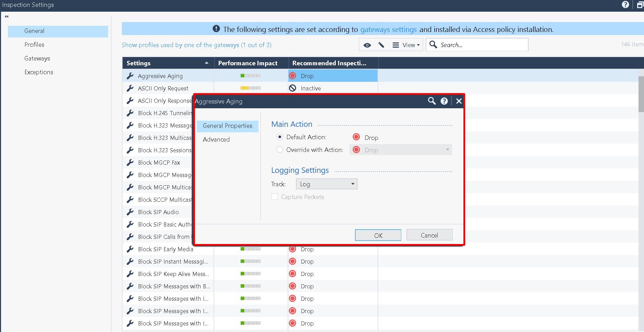Open the View dropdown menu
Image resolution: width=644 pixels, height=332 pixels.
(407, 45)
